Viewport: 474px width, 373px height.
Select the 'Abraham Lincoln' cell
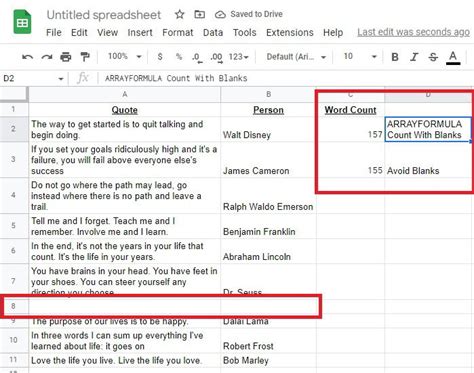pos(268,251)
